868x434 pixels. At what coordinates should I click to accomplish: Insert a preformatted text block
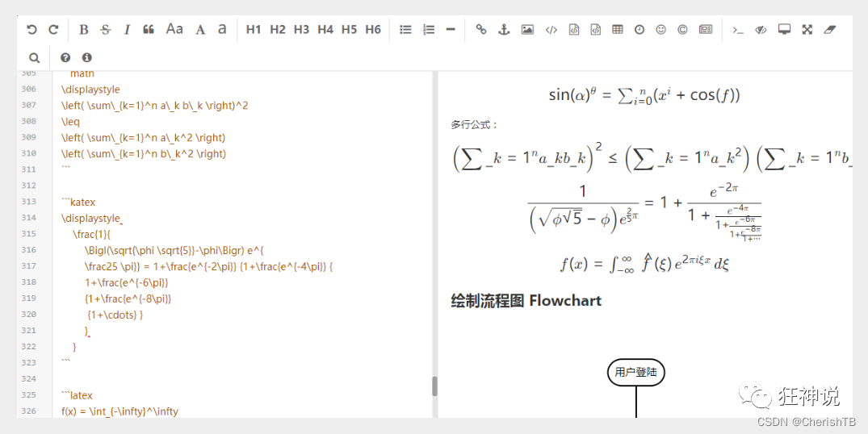tap(574, 30)
